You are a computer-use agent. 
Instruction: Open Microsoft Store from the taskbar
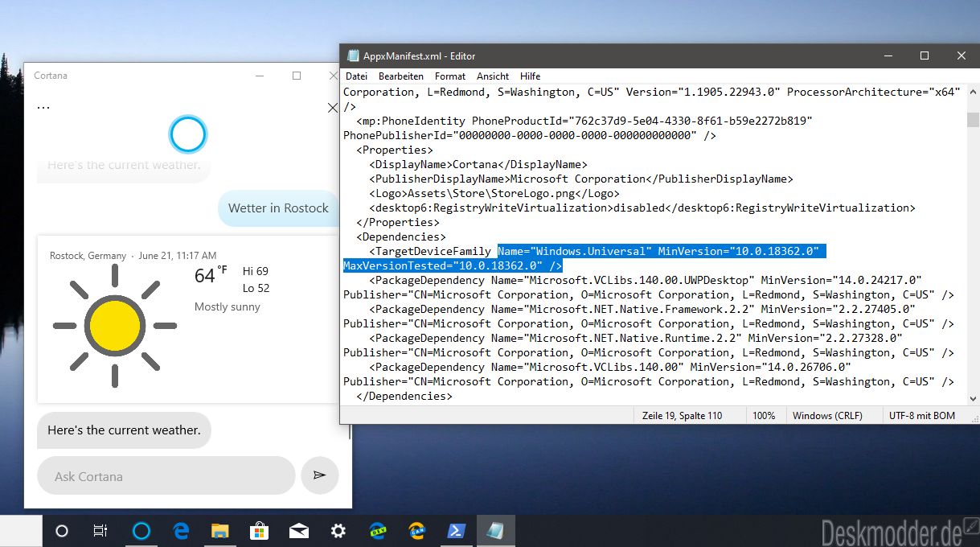click(259, 531)
